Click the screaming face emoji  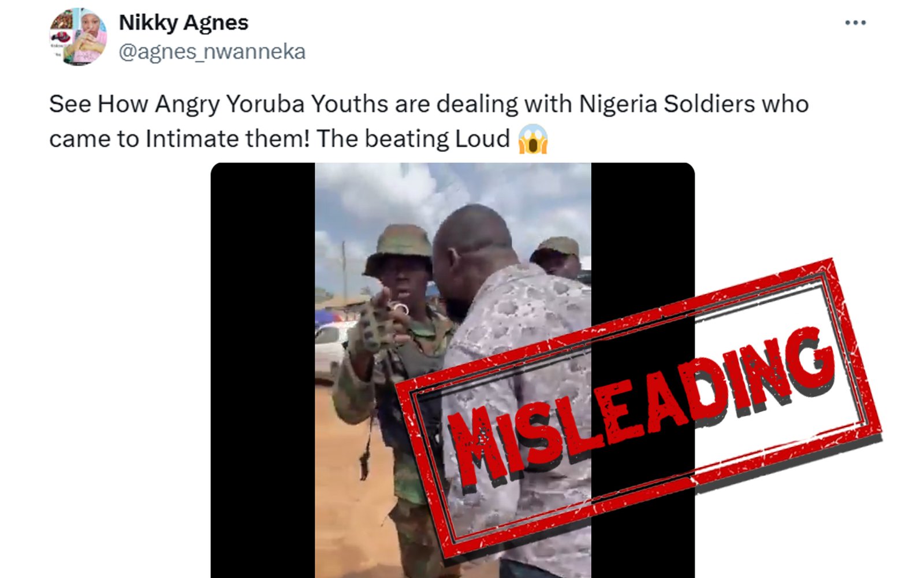(x=532, y=139)
